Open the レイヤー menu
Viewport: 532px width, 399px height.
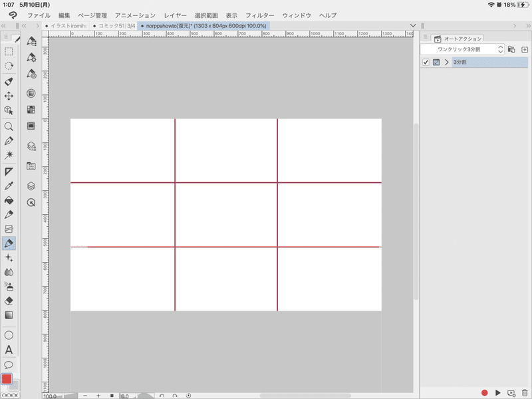[x=175, y=15]
